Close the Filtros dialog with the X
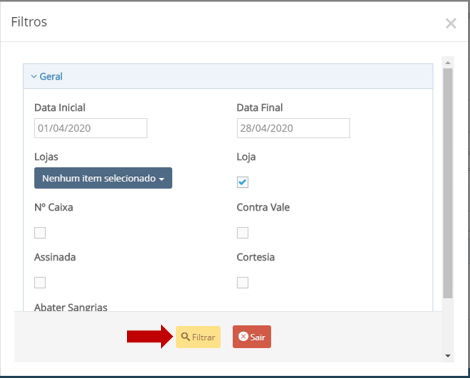470x379 pixels. [451, 23]
